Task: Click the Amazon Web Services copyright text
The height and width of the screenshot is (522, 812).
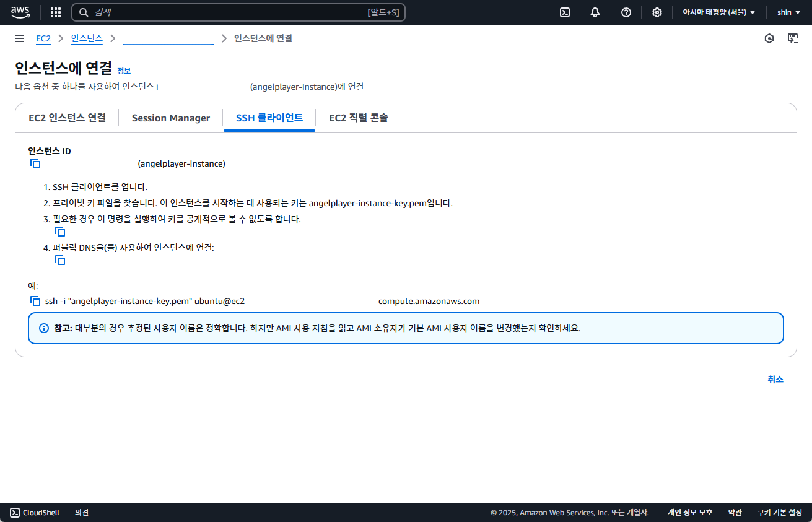Action: [x=570, y=513]
